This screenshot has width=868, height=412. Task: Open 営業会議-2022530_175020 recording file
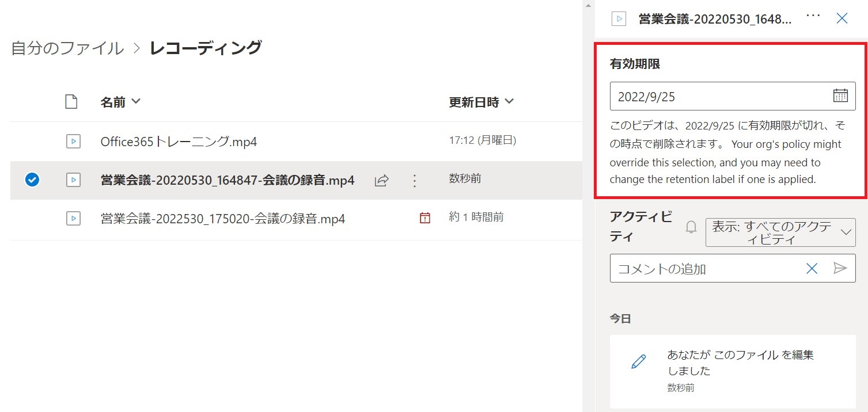pos(222,219)
